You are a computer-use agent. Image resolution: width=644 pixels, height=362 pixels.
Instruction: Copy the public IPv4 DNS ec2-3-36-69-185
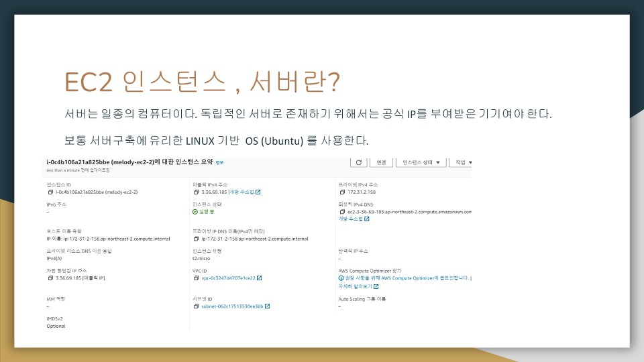pyautogui.click(x=342, y=212)
